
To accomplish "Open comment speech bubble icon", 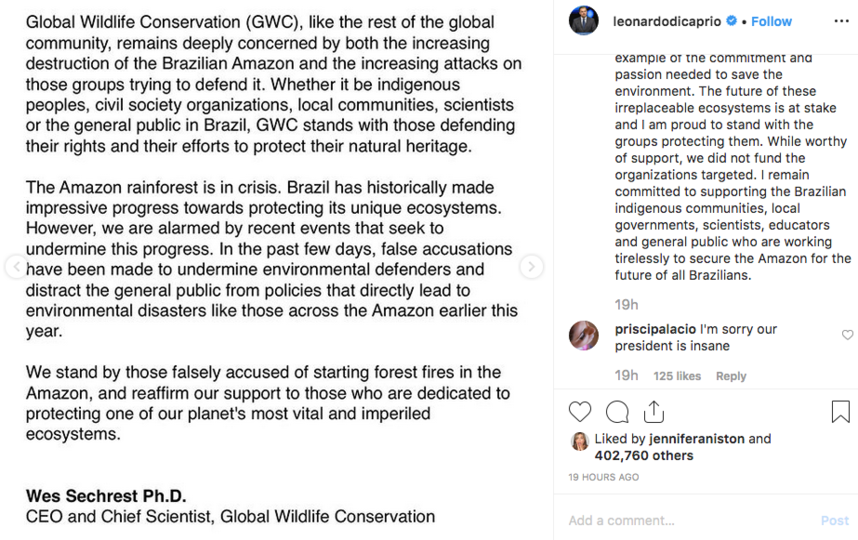I will [x=617, y=412].
